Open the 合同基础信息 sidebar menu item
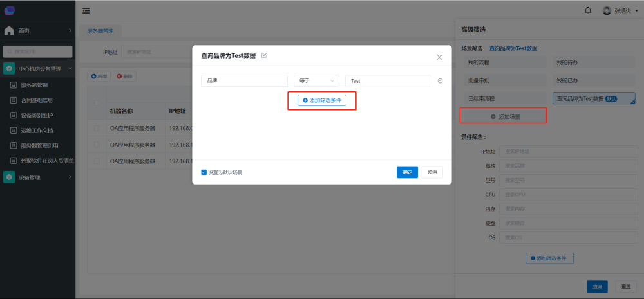 pyautogui.click(x=37, y=100)
